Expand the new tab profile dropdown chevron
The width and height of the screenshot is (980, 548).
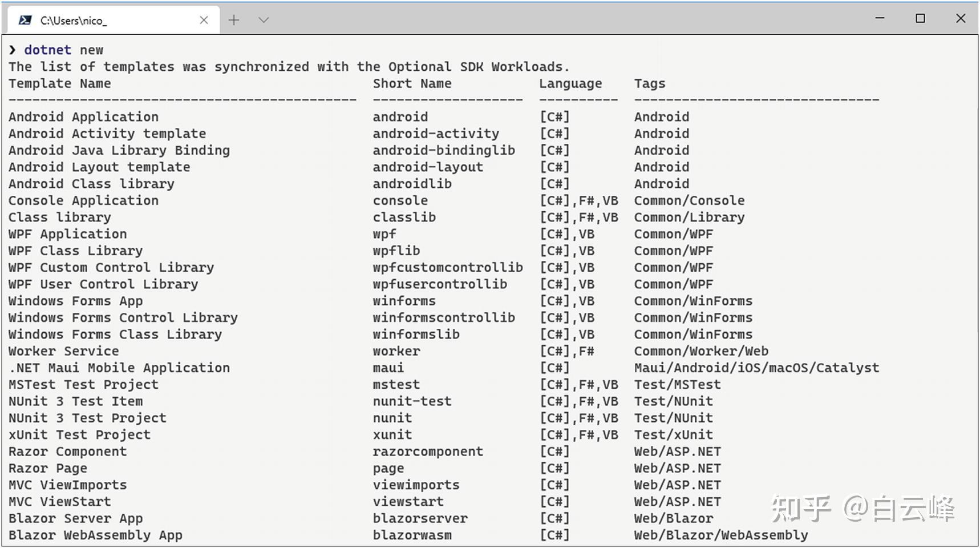[263, 21]
